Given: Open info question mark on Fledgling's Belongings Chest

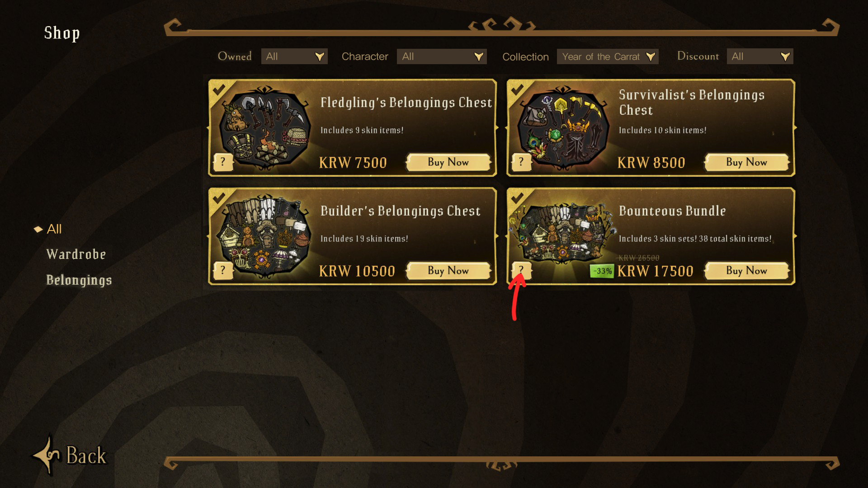Looking at the screenshot, I should coord(223,162).
